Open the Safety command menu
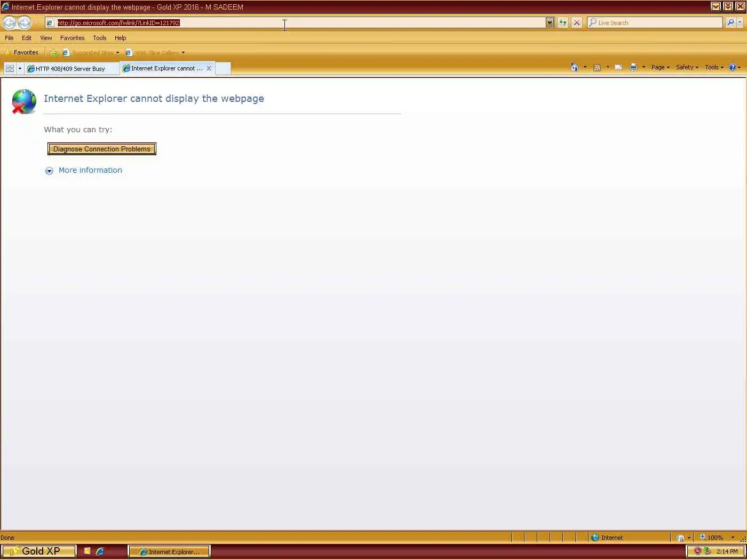 coord(687,67)
